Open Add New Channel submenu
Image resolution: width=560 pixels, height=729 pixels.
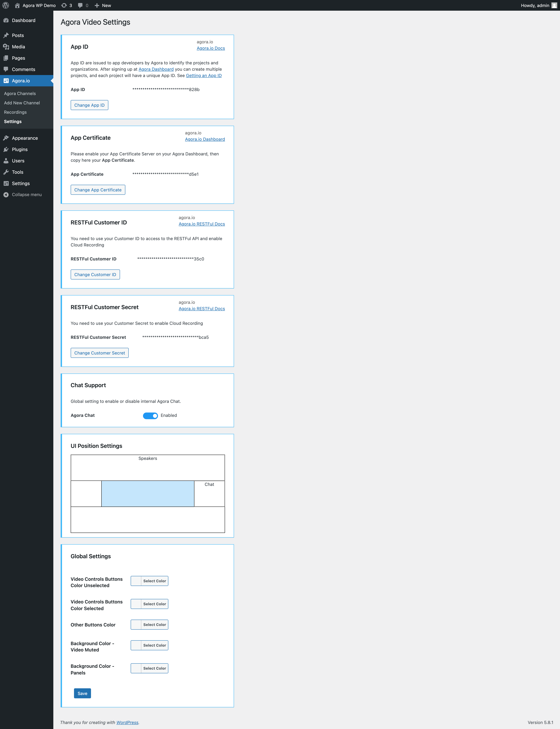[x=22, y=103]
